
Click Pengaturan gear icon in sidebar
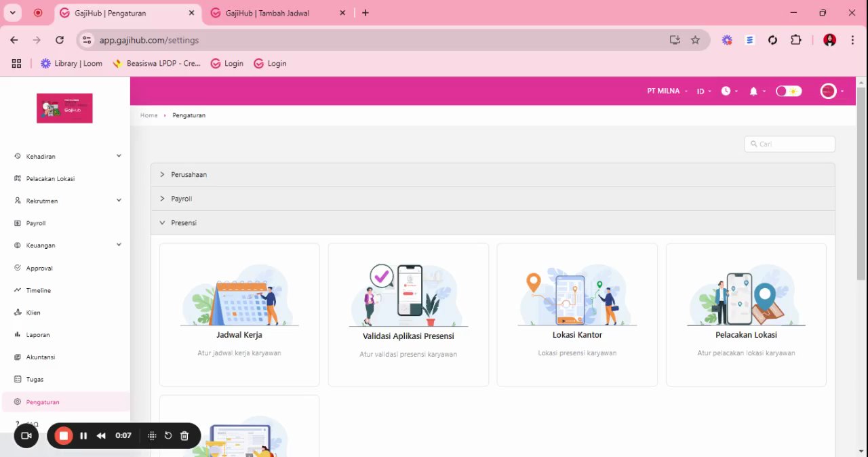[18, 402]
